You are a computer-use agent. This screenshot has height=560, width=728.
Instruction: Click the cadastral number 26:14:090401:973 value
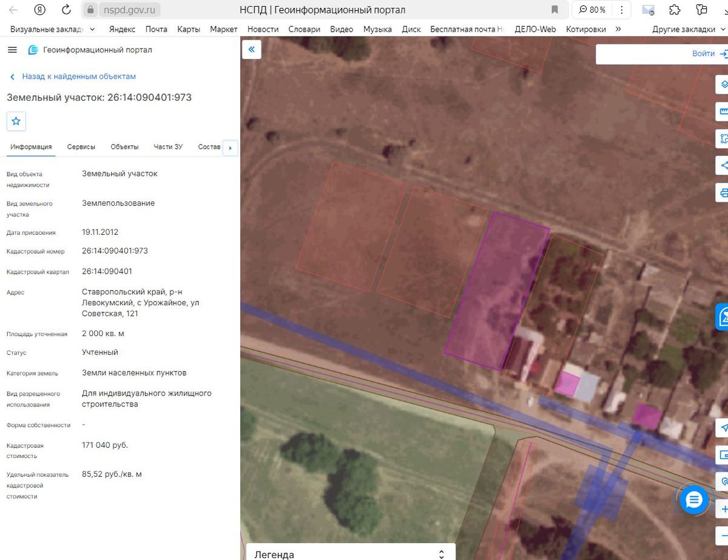coord(115,251)
